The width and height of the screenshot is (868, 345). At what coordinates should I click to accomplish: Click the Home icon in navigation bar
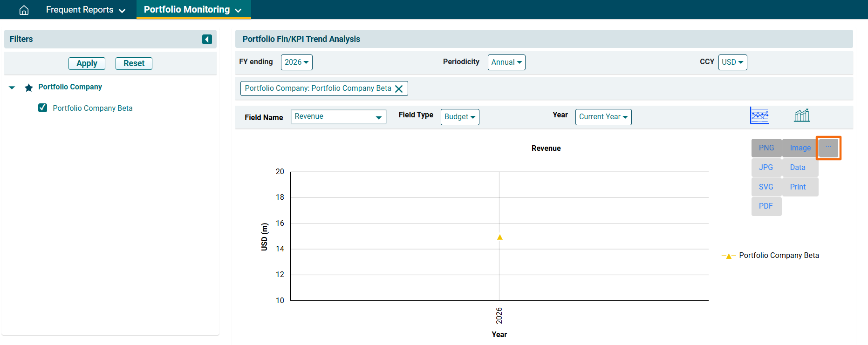pyautogui.click(x=24, y=10)
